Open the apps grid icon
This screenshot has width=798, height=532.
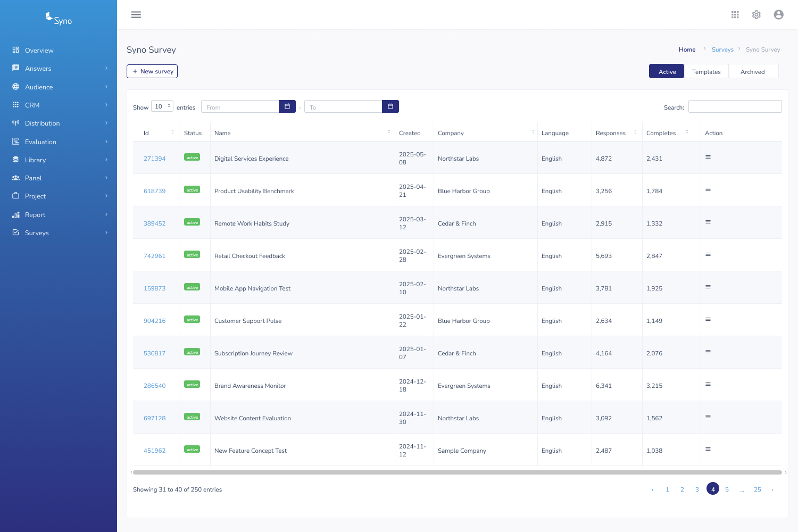tap(735, 15)
